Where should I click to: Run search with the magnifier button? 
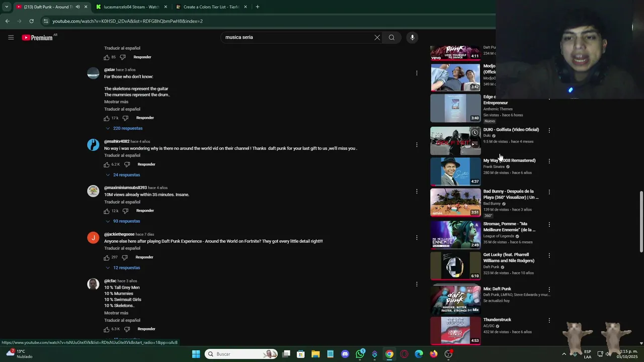(x=391, y=37)
